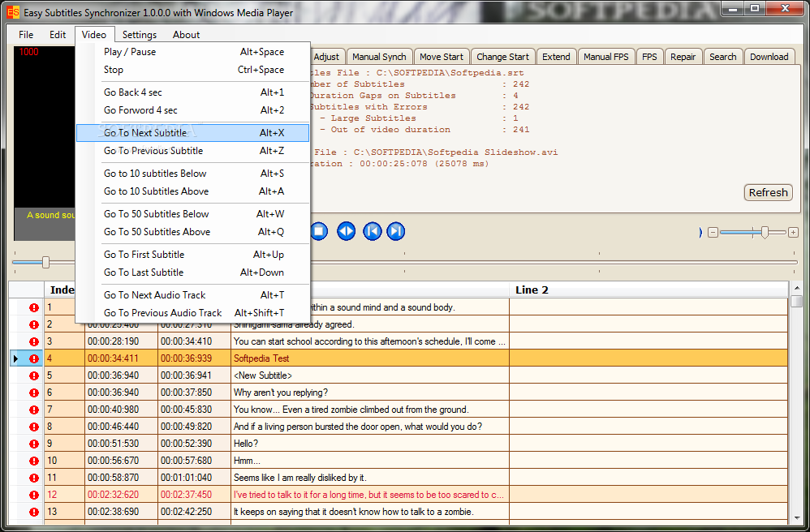Click the text 'Why aren't you replying?'
810x532 pixels.
(x=281, y=393)
